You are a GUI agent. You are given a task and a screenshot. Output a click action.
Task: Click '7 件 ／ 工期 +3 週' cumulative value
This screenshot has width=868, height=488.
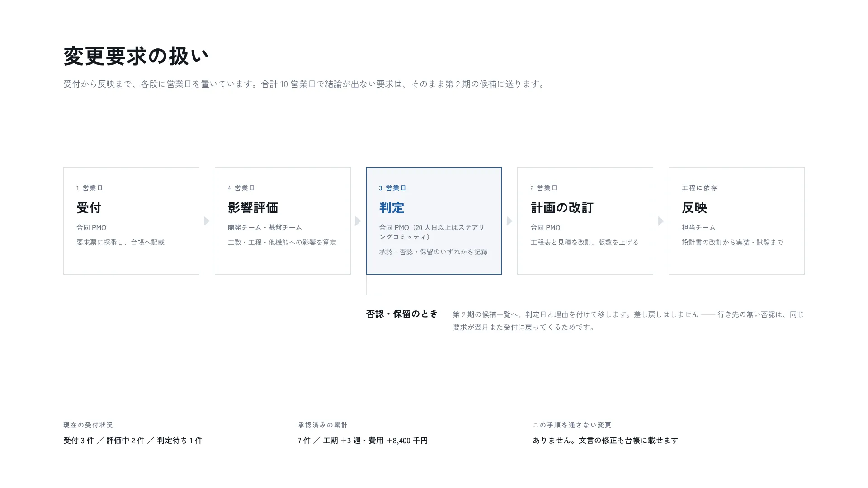pos(329,441)
